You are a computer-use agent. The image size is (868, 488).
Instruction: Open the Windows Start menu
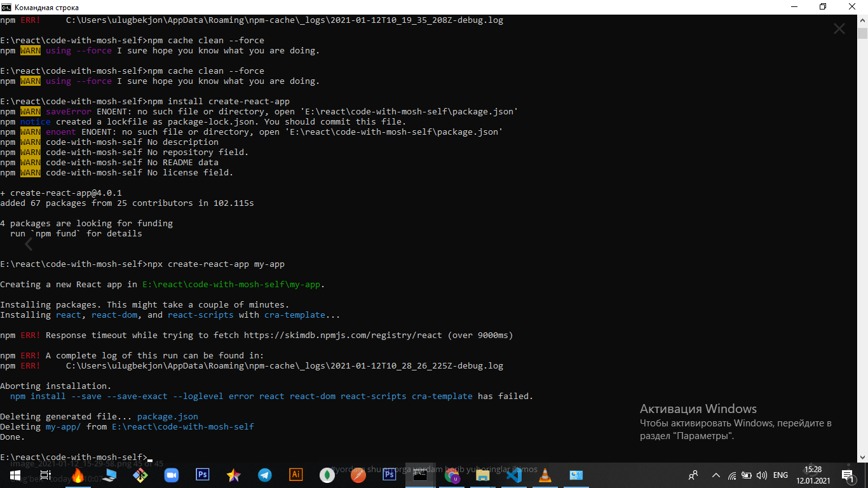(15, 475)
